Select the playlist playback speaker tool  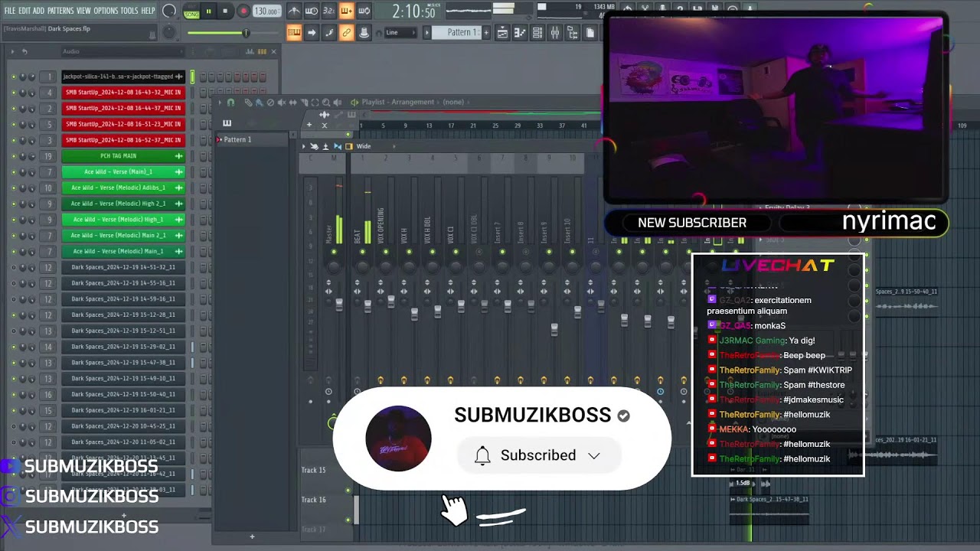(x=337, y=103)
